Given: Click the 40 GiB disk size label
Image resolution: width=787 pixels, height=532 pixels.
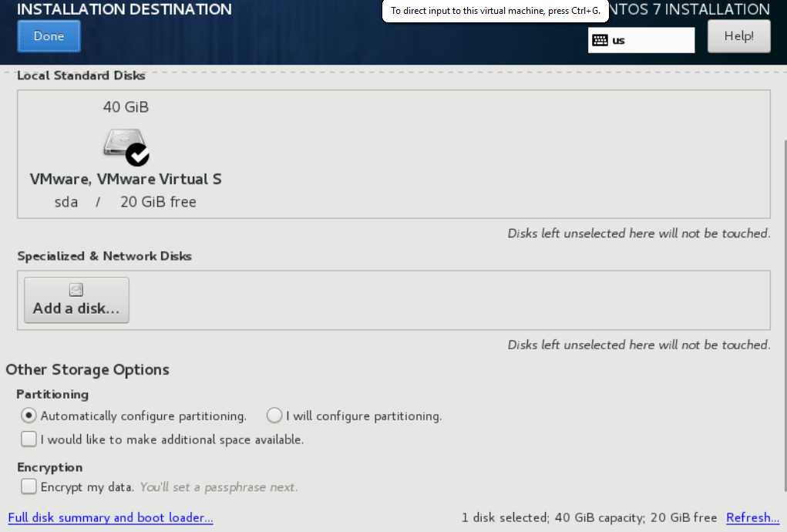Looking at the screenshot, I should (126, 107).
